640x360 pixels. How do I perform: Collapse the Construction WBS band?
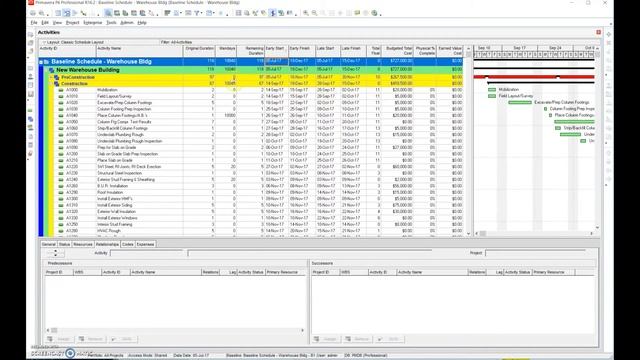point(51,84)
